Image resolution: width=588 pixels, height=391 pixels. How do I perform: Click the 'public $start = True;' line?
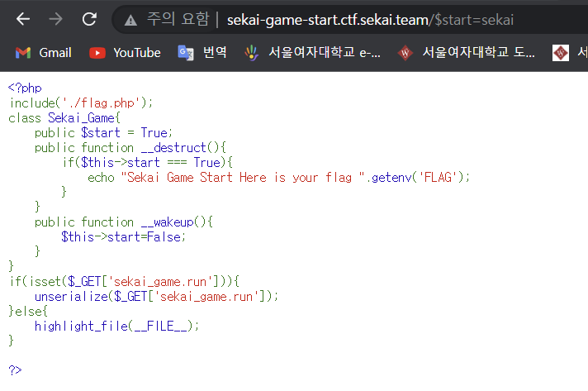point(103,132)
